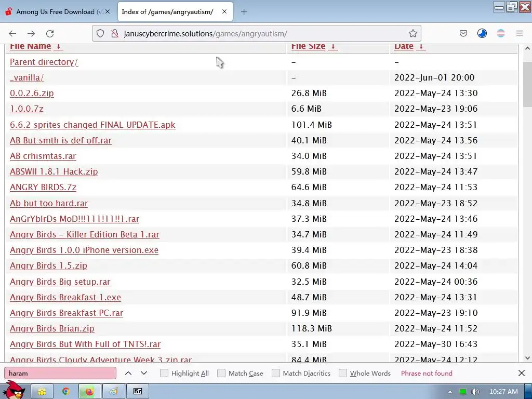Screen dimensions: 532x399
Task: Click the insecure connection padlock icon
Action: pyautogui.click(x=115, y=33)
